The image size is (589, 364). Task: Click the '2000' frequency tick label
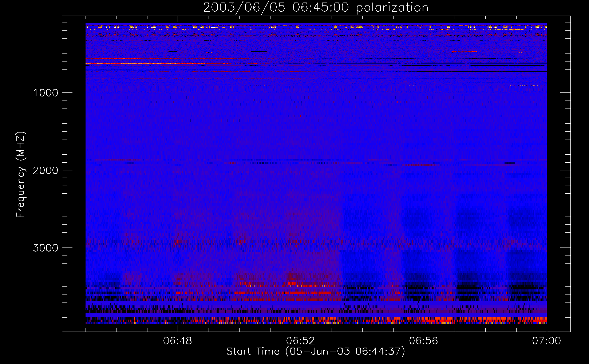point(46,170)
